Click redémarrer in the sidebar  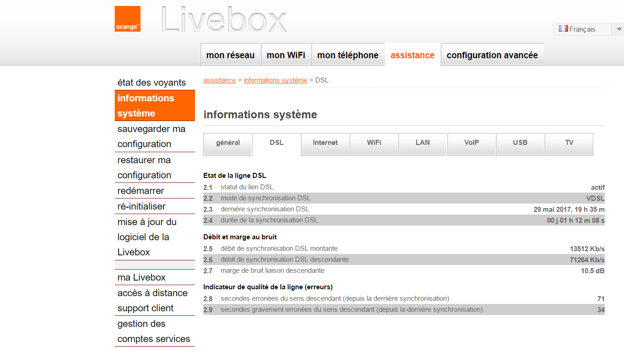155,191
